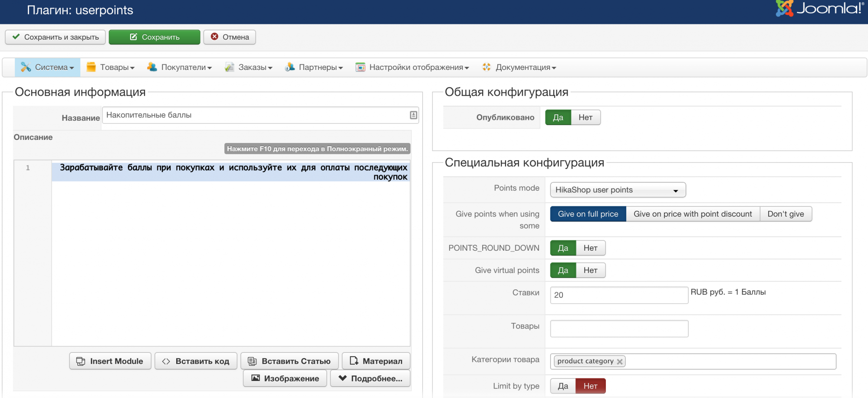Screen dimensions: 868x398
Task: Click the green Сохранить button
Action: click(155, 37)
